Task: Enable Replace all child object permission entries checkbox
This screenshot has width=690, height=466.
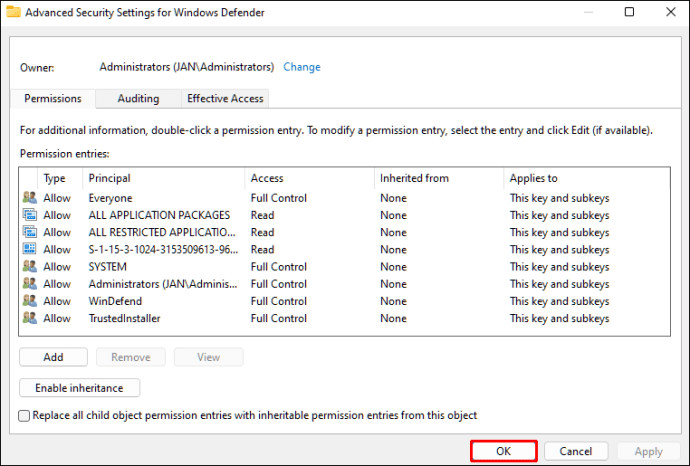Action: pos(25,415)
